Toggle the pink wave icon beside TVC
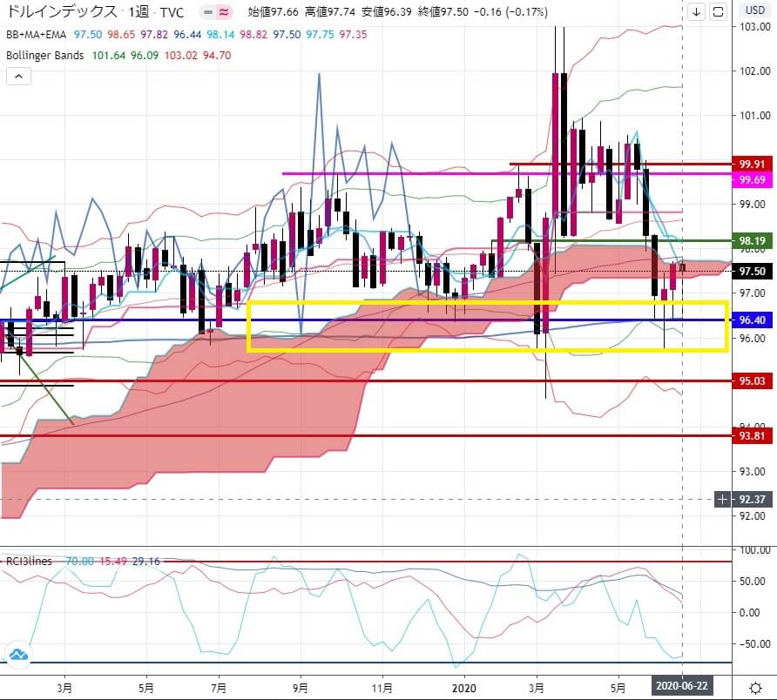Viewport: 777px width, 700px height. 224,12
